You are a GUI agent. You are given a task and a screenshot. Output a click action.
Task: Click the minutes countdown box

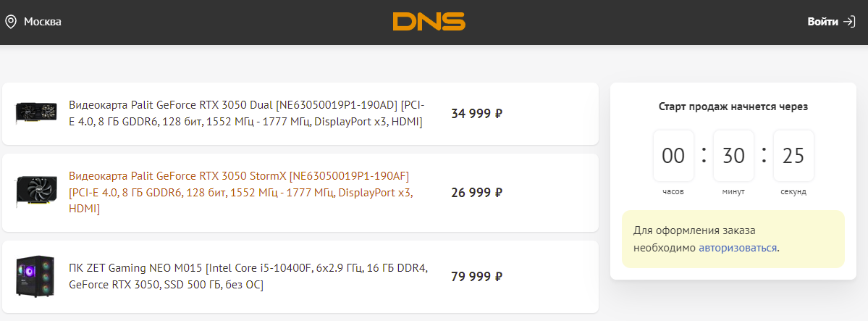[x=733, y=156]
